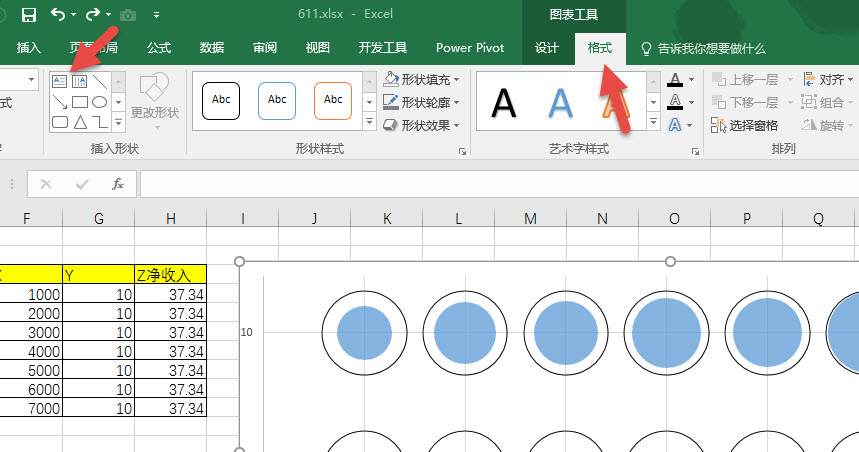Click the 组合 group button
859x452 pixels.
tap(828, 102)
